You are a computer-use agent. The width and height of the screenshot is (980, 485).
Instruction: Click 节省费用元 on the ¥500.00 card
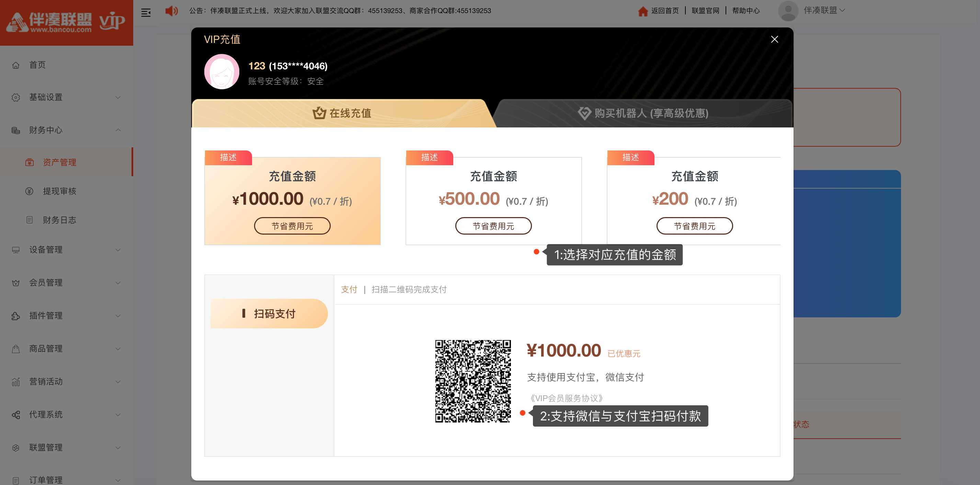[x=493, y=226]
